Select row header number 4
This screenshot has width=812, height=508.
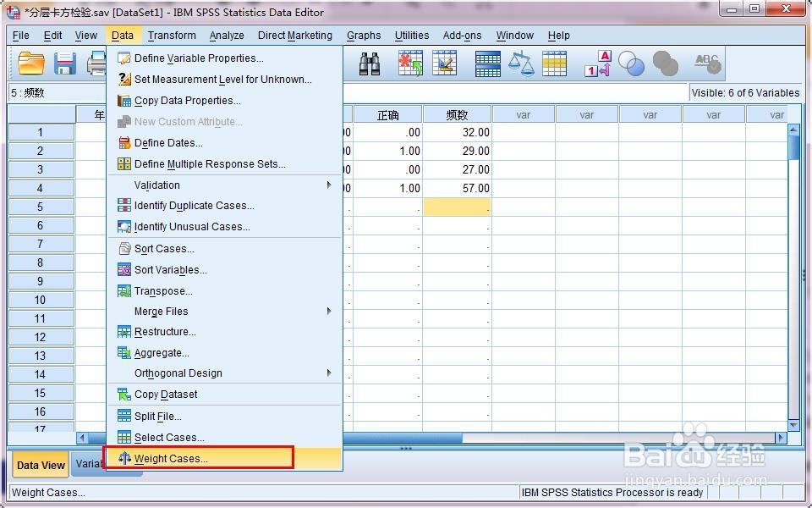pos(41,189)
